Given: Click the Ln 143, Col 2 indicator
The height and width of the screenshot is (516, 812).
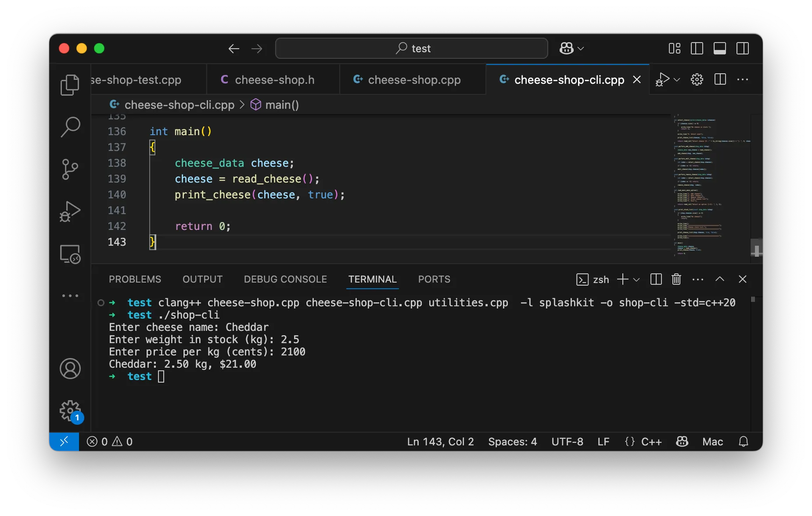Looking at the screenshot, I should [440, 441].
